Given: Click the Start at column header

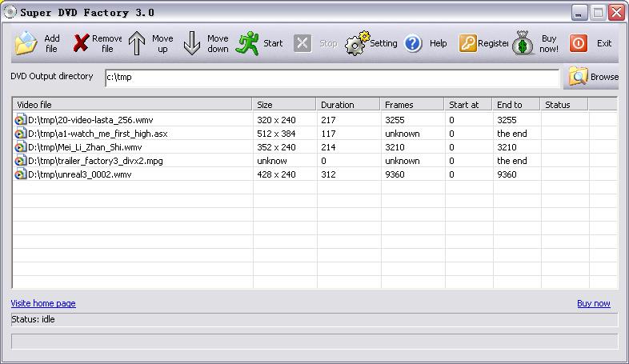Looking at the screenshot, I should pyautogui.click(x=468, y=105).
